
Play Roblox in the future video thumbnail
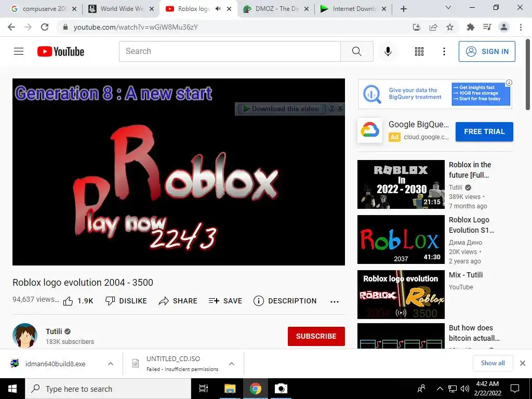(x=401, y=184)
